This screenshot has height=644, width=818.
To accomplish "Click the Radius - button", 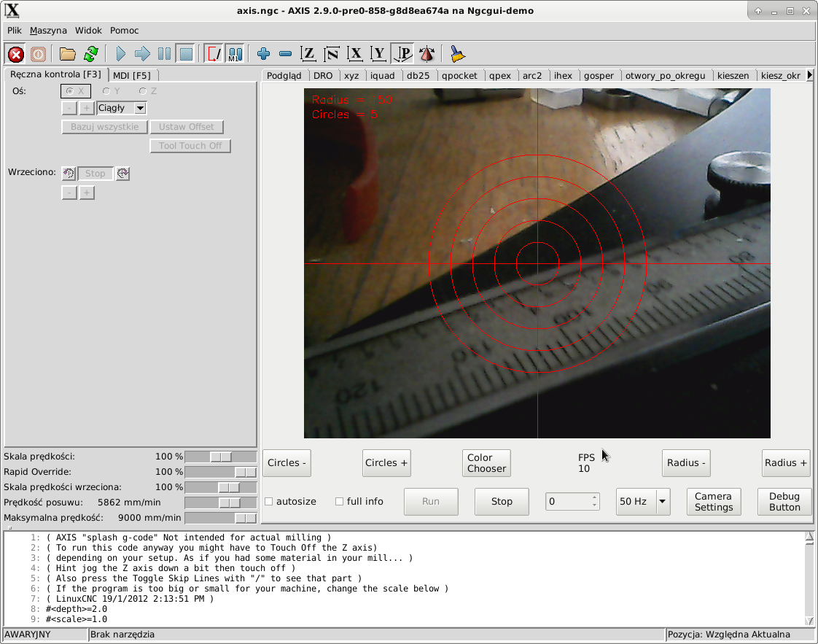I will (686, 463).
